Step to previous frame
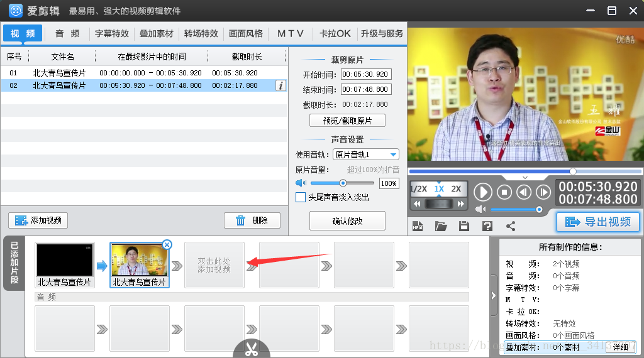The height and width of the screenshot is (358, 644). [524, 192]
